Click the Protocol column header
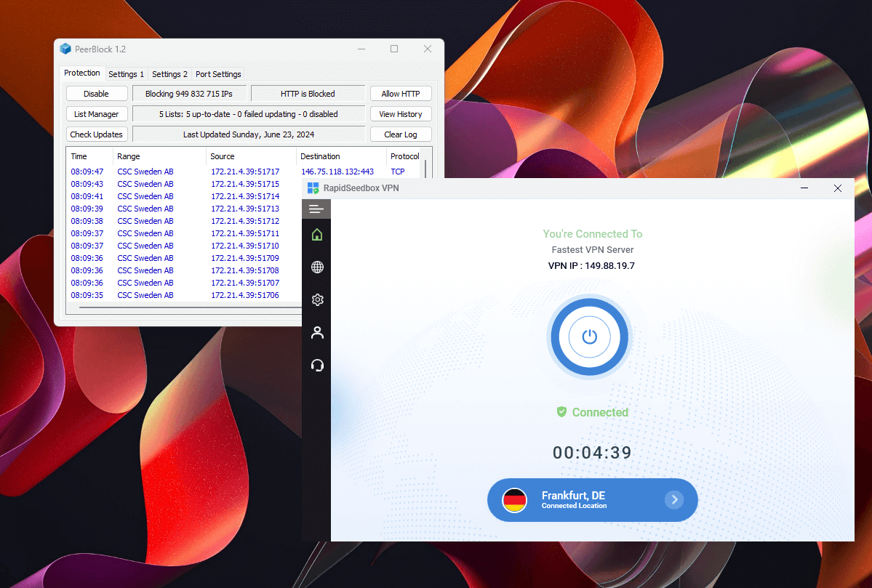 click(x=405, y=156)
